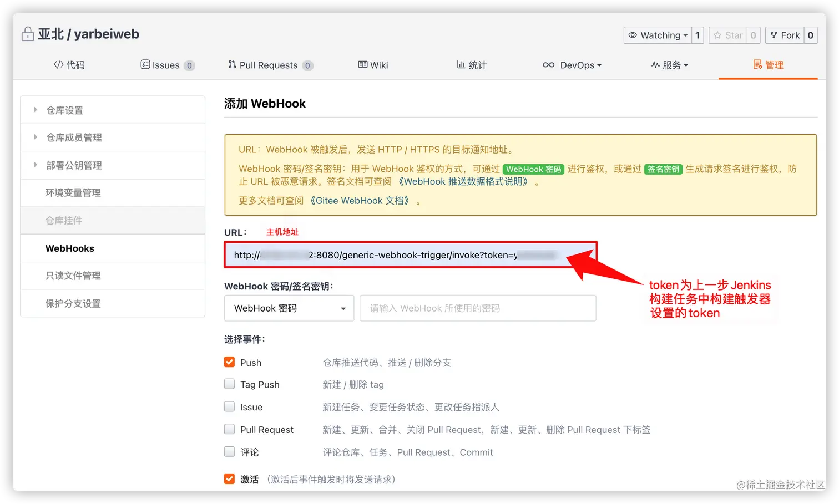Screen dimensions: 839x504
Task: Click the green 签名密钥 badge
Action: (663, 169)
